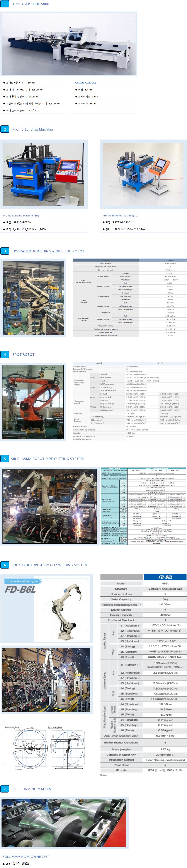Viewport: 187px width, 868px height.
Task: Open the hydraulic punching robot photo
Action: pyautogui.click(x=33, y=298)
